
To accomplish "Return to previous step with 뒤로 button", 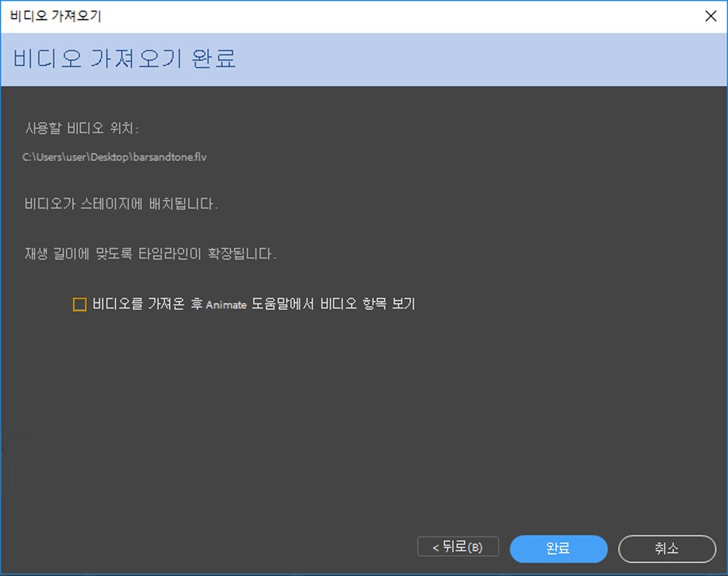I will (457, 546).
